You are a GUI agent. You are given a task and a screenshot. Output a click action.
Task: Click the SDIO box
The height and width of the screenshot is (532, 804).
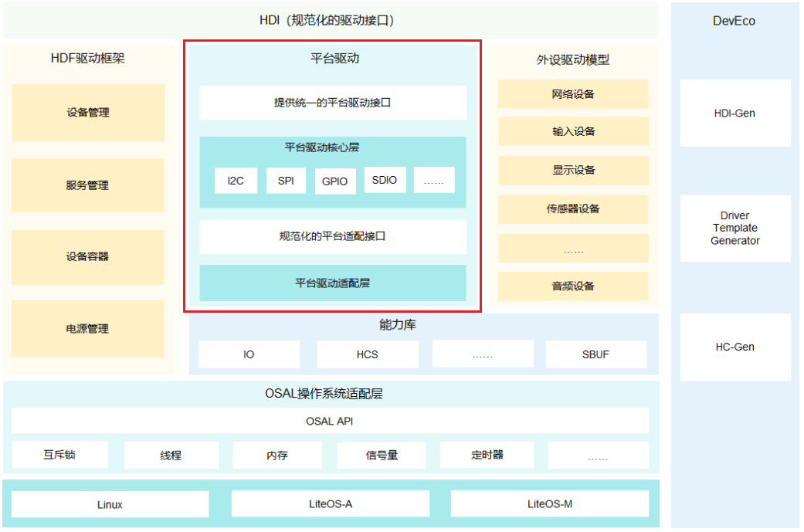click(x=385, y=180)
